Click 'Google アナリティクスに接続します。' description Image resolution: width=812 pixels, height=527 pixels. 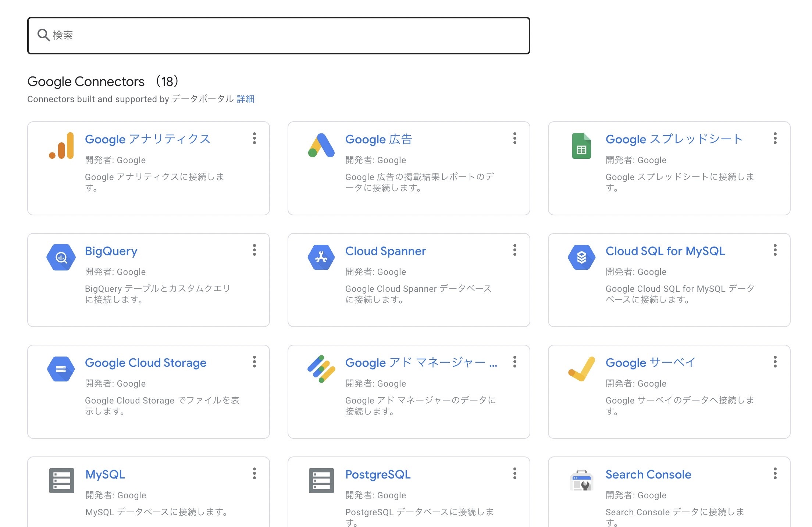tap(154, 182)
